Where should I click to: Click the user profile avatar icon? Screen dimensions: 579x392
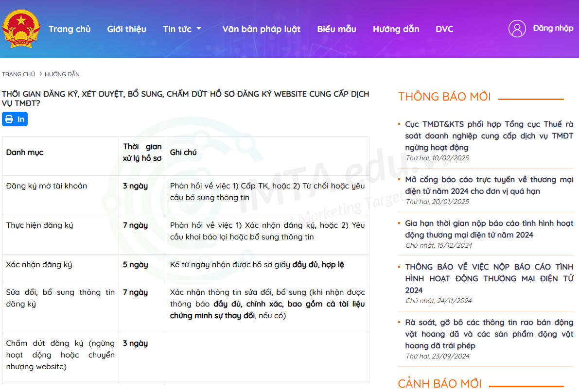coord(517,29)
